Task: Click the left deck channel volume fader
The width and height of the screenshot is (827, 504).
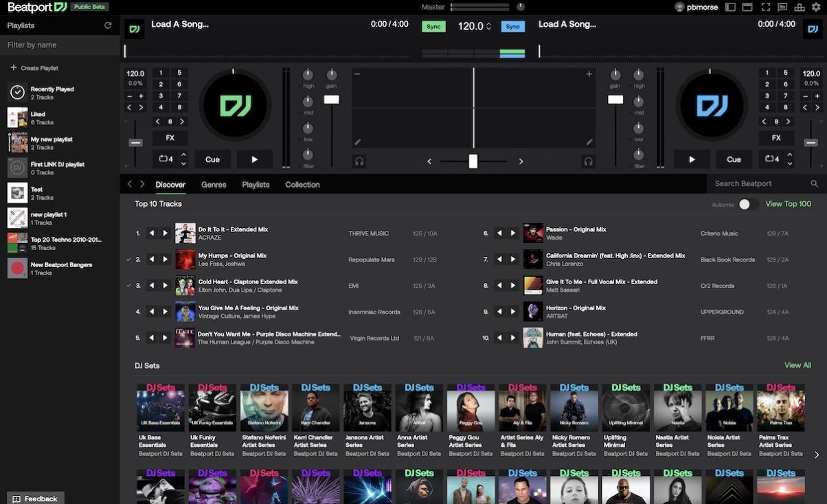Action: pyautogui.click(x=332, y=100)
